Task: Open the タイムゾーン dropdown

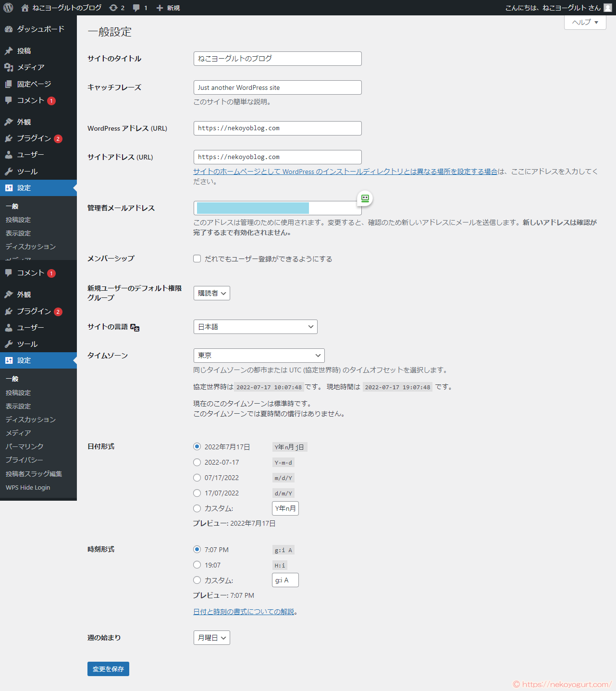Action: (259, 356)
